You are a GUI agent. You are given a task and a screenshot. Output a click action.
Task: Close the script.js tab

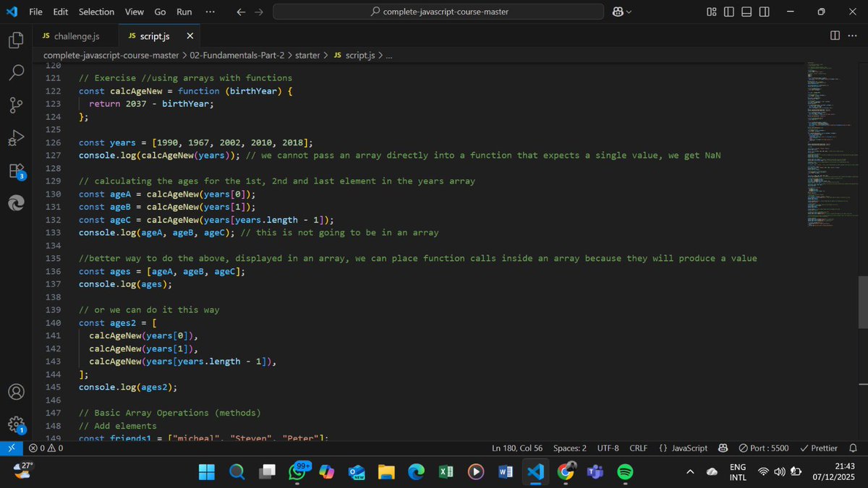click(x=190, y=35)
